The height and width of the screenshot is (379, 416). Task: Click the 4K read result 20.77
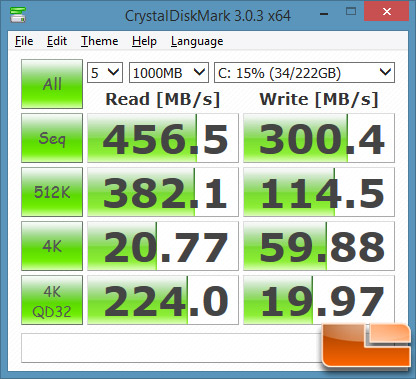pos(163,246)
